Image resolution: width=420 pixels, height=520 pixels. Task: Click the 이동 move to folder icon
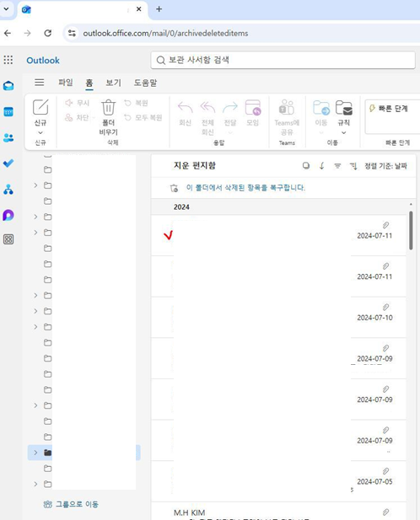[x=321, y=107]
